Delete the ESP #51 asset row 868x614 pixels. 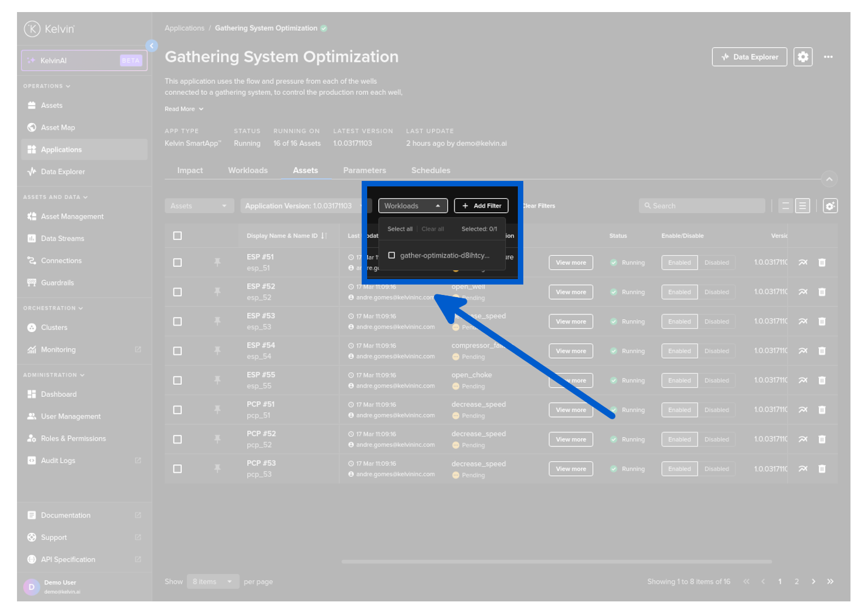[x=821, y=263]
